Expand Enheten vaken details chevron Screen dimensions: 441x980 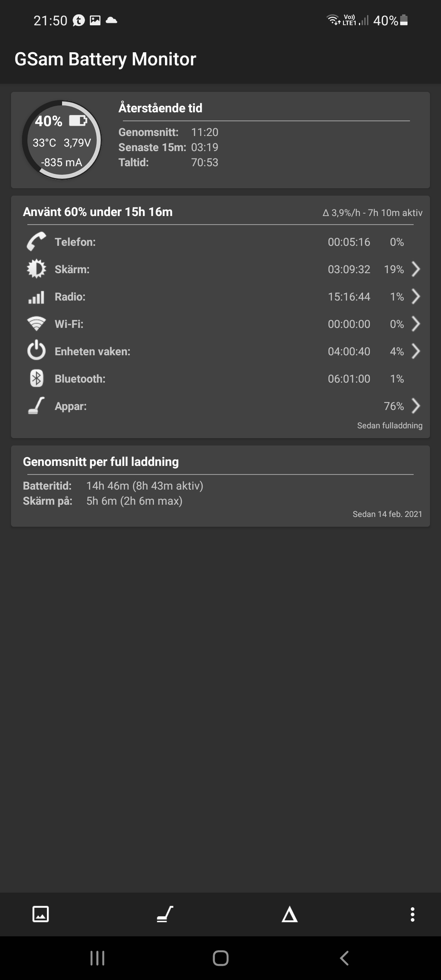coord(416,351)
